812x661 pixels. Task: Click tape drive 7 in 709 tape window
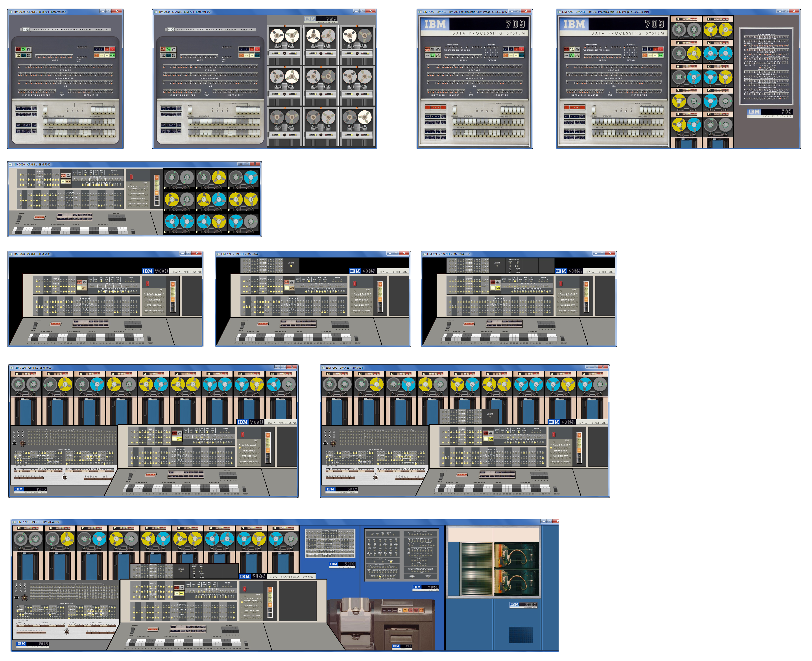[718, 51]
